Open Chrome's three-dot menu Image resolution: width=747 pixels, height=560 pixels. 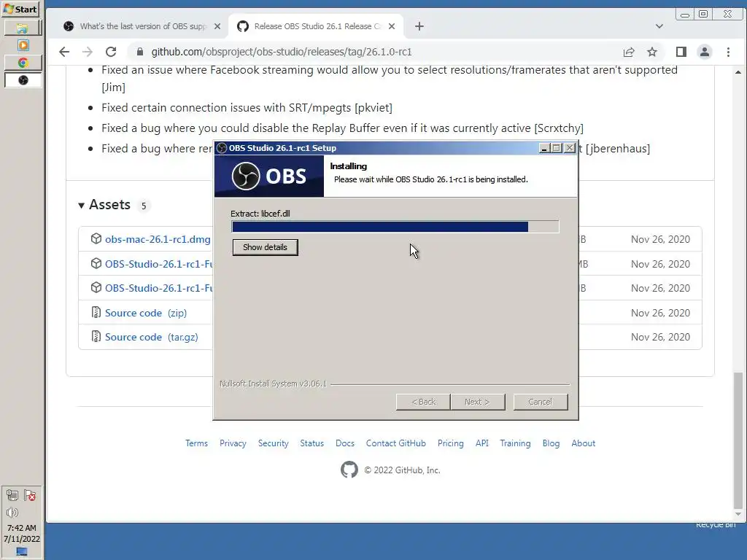[x=729, y=52]
